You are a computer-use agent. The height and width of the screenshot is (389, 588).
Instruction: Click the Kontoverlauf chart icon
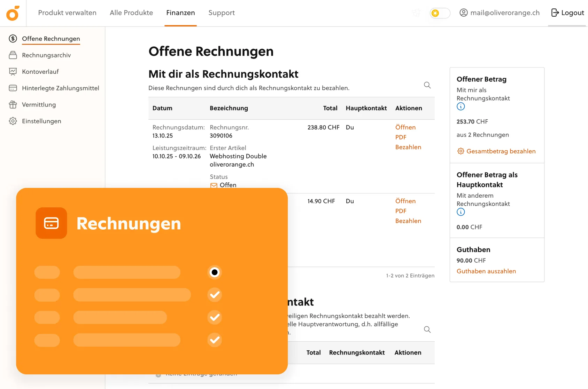pyautogui.click(x=13, y=72)
